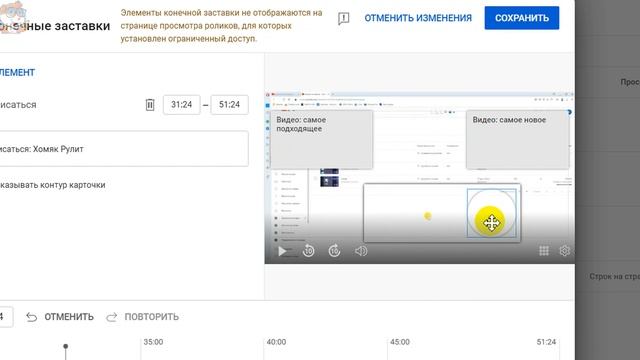Click the ЭЛЕМЕНТ add element link
This screenshot has width=640, height=360.
(x=17, y=73)
